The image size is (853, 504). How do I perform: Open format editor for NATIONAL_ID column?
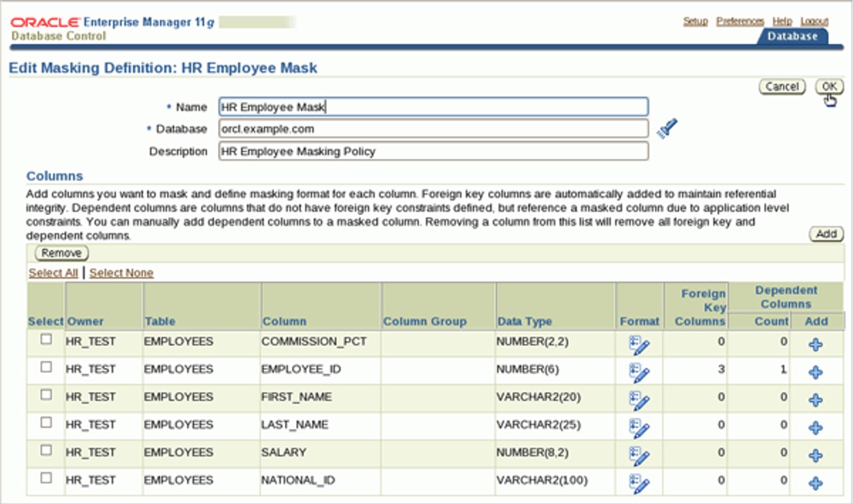point(639,483)
